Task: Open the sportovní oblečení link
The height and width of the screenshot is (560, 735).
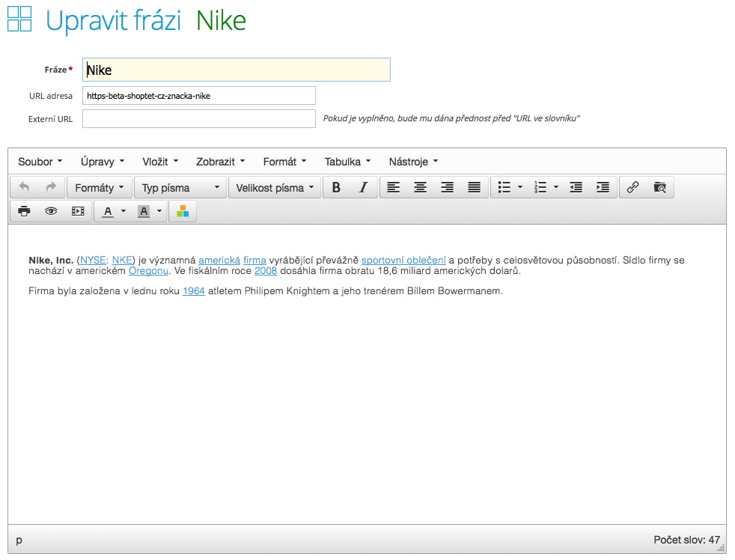Action: click(x=403, y=260)
